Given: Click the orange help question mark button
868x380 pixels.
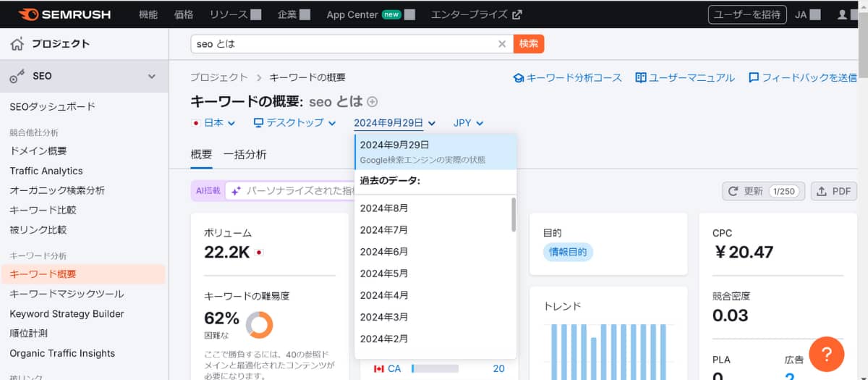Looking at the screenshot, I should pyautogui.click(x=826, y=355).
